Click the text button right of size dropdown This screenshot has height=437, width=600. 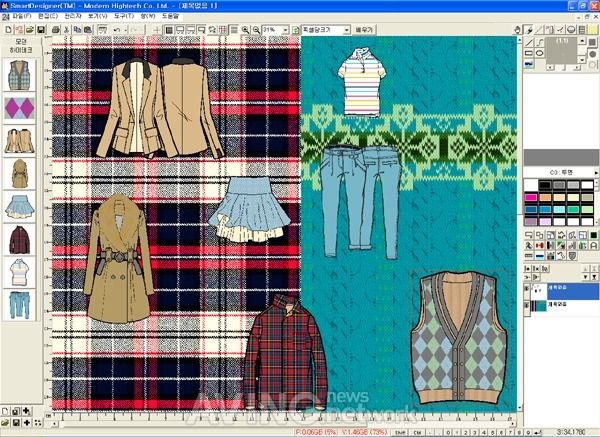click(x=364, y=30)
